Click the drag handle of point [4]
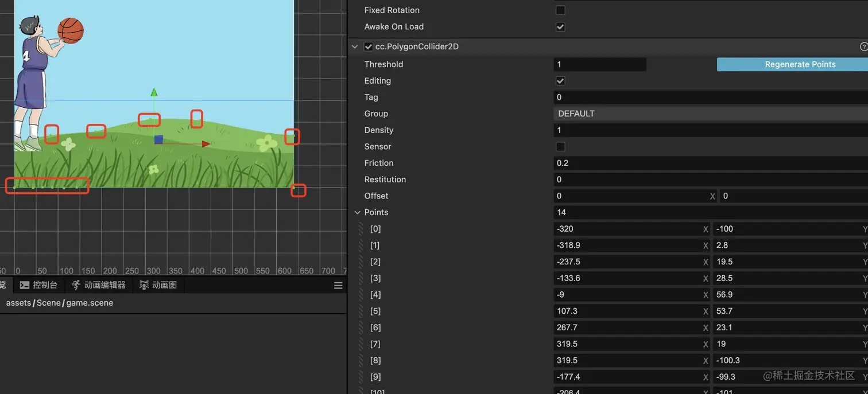The width and height of the screenshot is (868, 394). click(361, 295)
